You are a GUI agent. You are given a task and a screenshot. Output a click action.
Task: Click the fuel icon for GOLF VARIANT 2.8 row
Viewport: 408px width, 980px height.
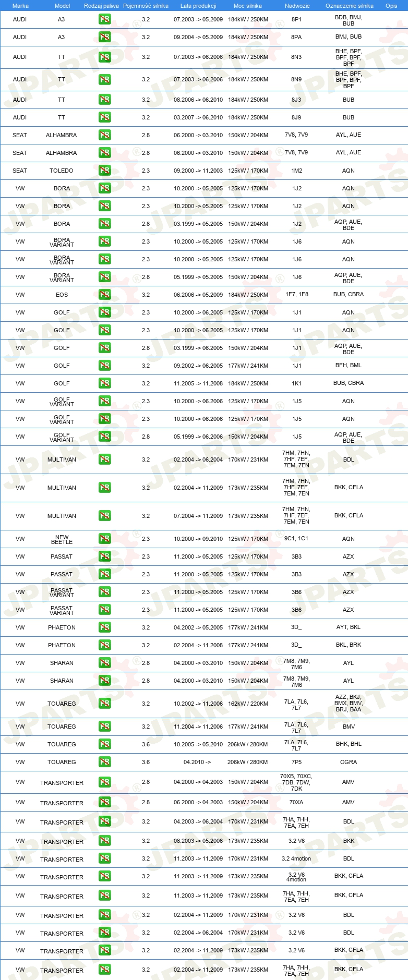105,437
